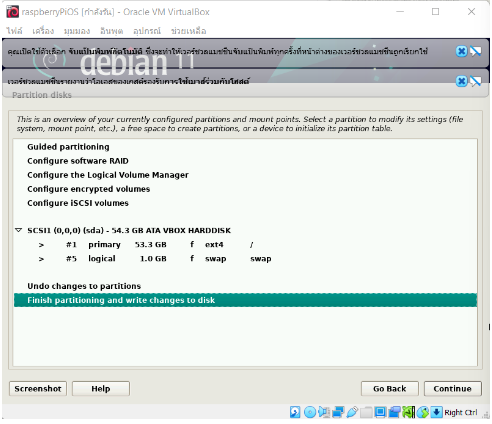Click the Go Back button
The height and width of the screenshot is (424, 492).
click(389, 389)
